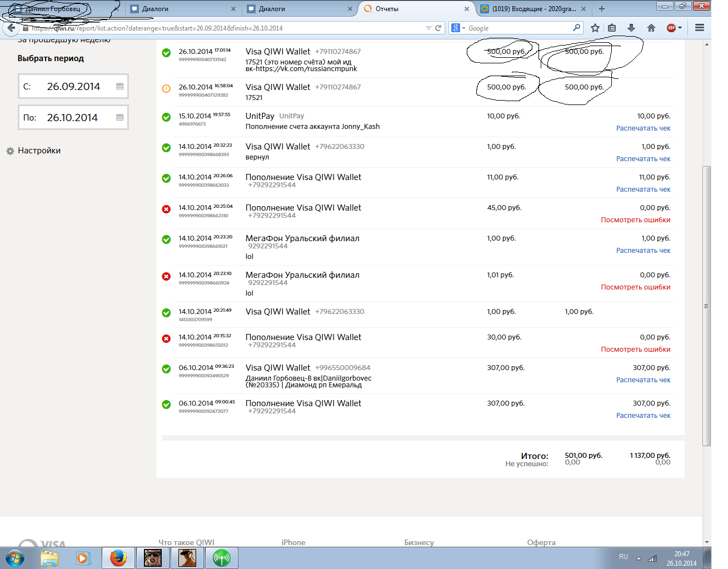Open the media player taskbar icon
Viewport: 728px width, 569px height.
(x=83, y=558)
